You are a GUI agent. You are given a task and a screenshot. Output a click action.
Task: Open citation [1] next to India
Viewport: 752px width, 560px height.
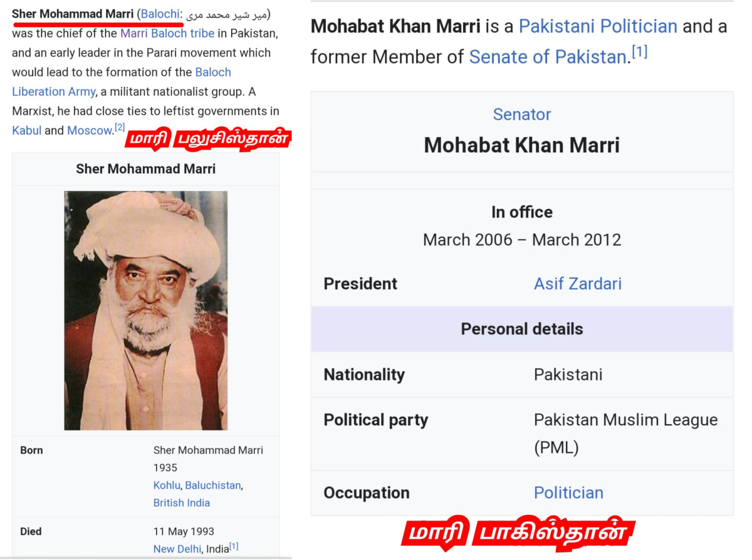click(234, 546)
